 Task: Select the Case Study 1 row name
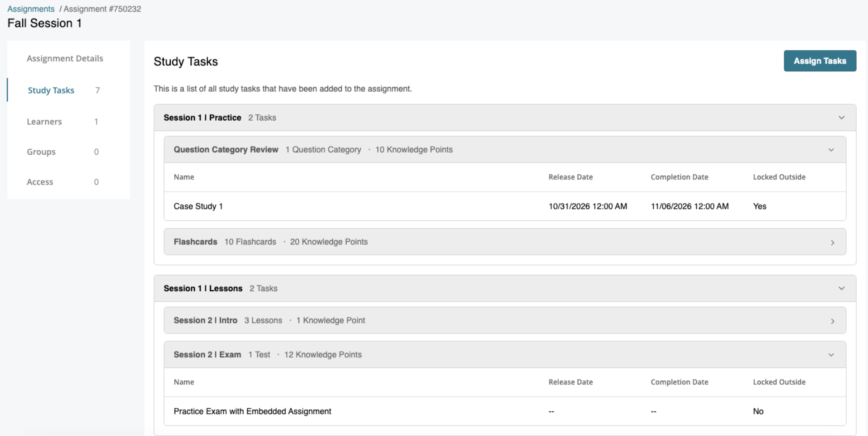(x=198, y=206)
